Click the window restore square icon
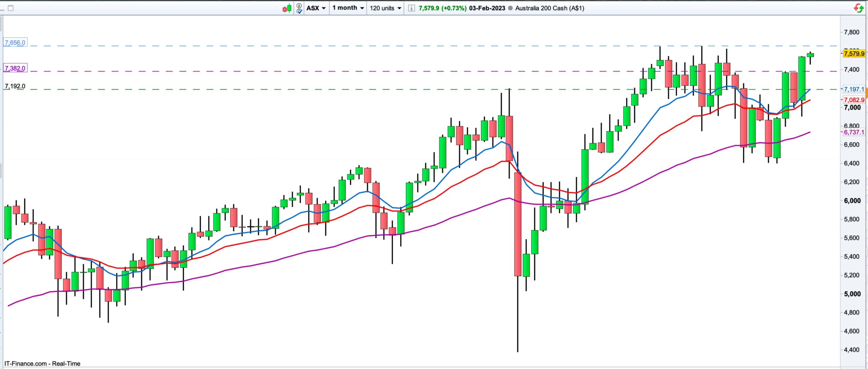The height and width of the screenshot is (369, 868). pos(11,8)
